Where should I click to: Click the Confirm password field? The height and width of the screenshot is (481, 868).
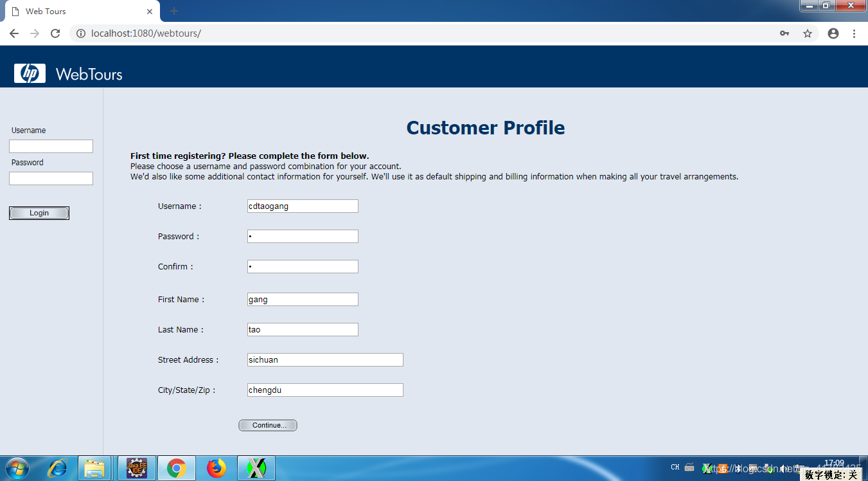tap(303, 266)
